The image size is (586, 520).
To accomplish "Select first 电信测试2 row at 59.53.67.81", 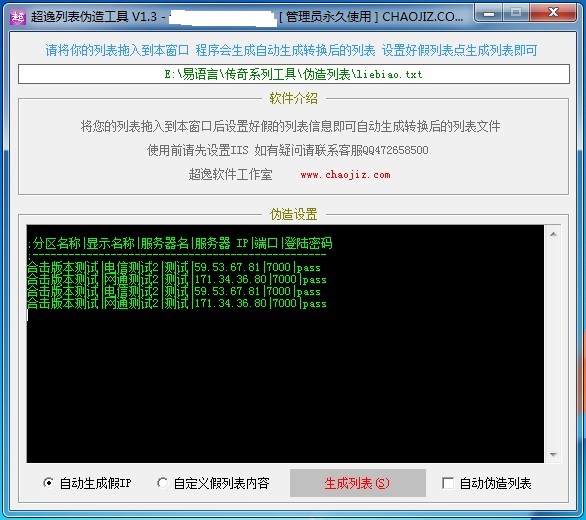I will tap(174, 267).
